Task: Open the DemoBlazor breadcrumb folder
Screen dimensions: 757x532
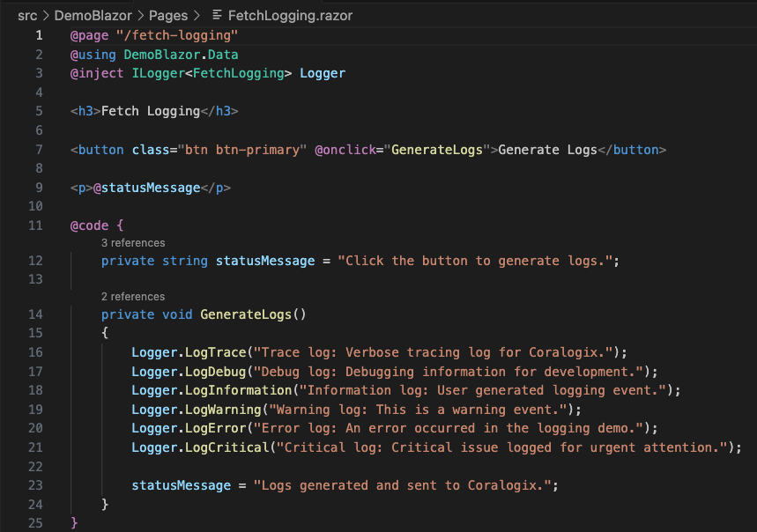Action: click(x=93, y=16)
